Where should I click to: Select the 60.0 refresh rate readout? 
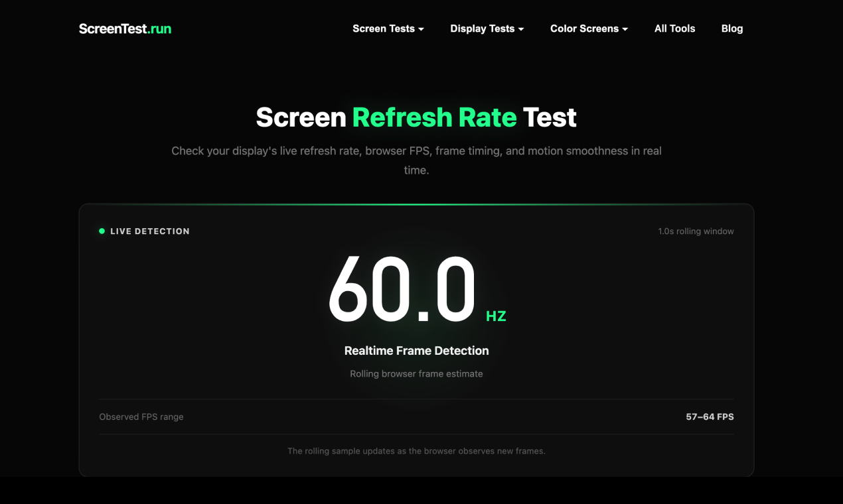pos(402,290)
